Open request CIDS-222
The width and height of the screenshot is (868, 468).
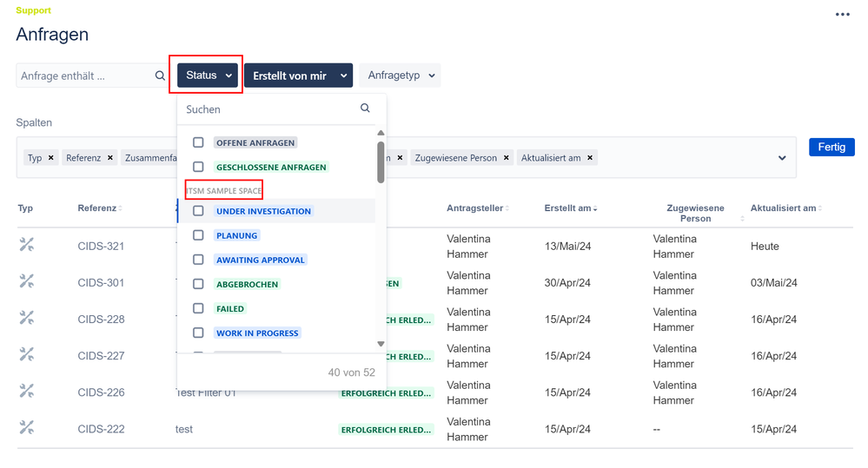click(x=101, y=429)
